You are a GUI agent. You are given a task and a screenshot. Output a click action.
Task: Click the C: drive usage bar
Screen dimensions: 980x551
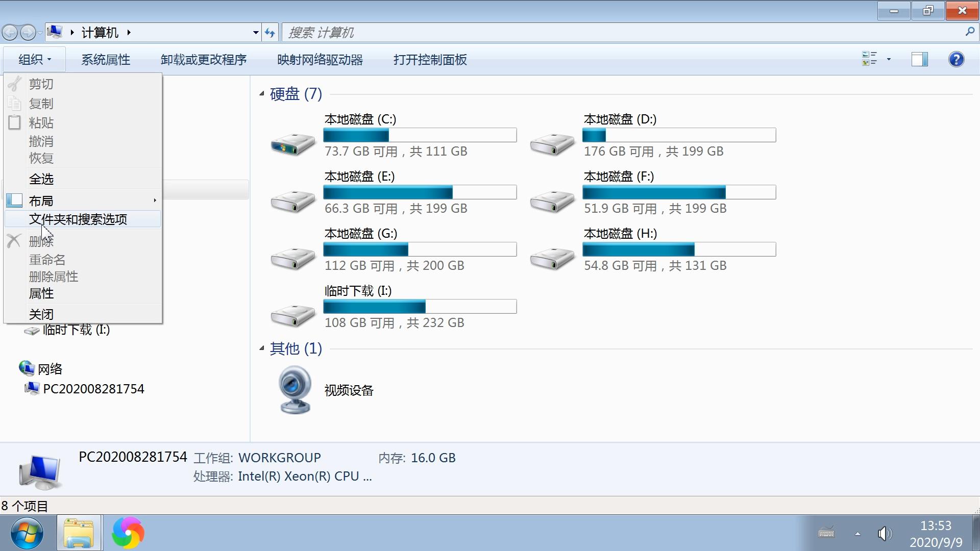click(x=420, y=135)
